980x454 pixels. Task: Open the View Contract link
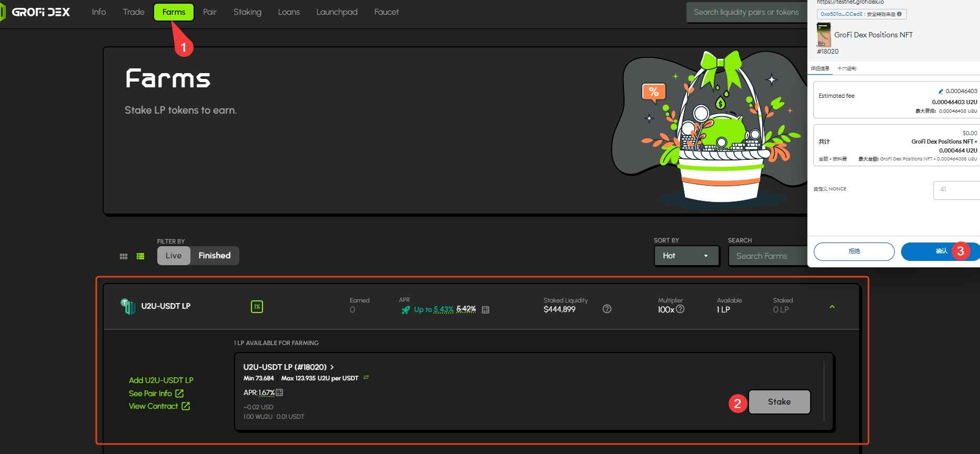click(x=159, y=406)
